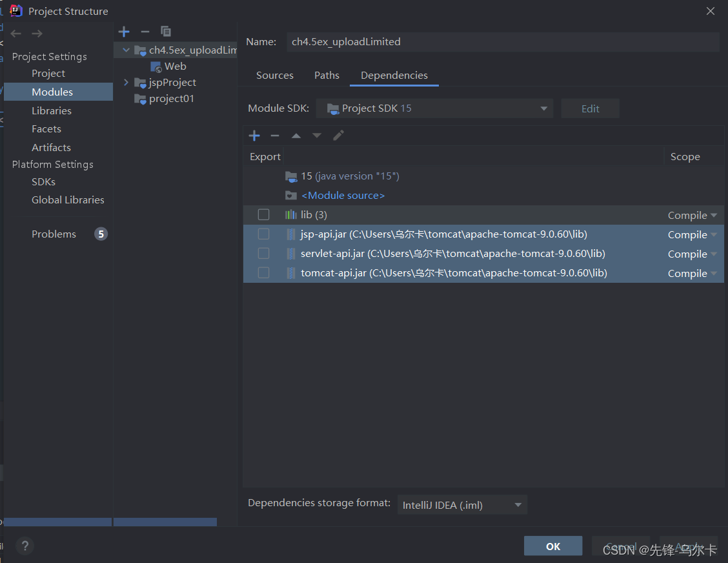Remove selected module using minus icon
Image resolution: width=728 pixels, height=563 pixels.
coord(145,31)
